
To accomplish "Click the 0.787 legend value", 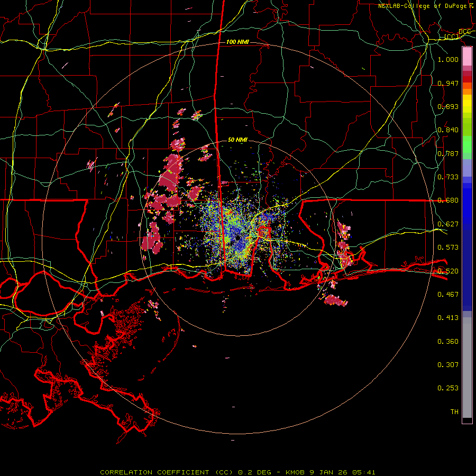I will tap(448, 153).
